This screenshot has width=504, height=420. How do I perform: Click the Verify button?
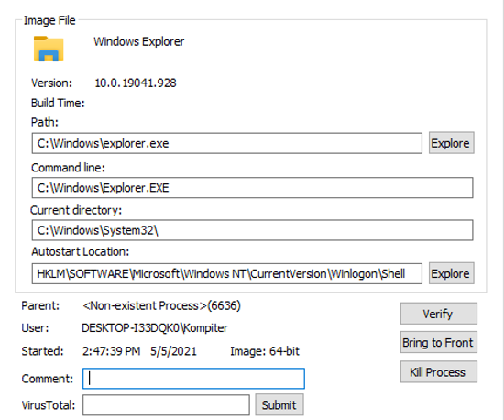click(x=438, y=314)
